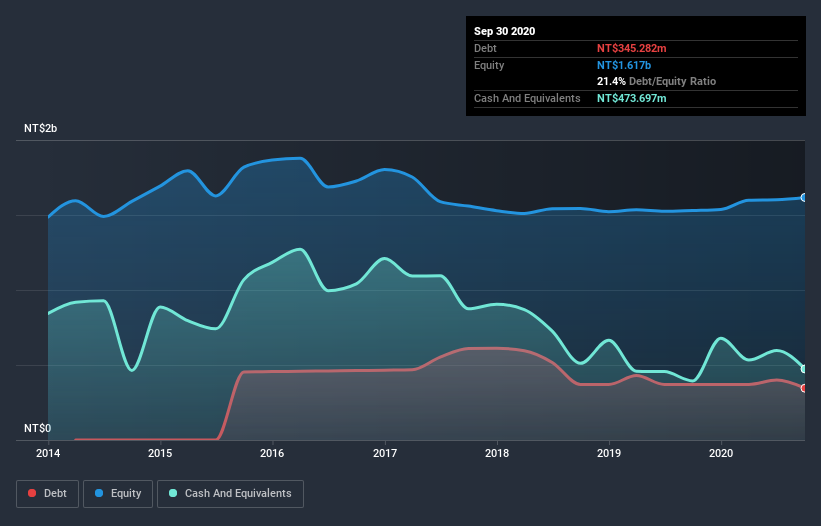Screen dimensions: 821x526
Task: Click the Cash And Equivalents tooltip label
Action: tap(527, 98)
